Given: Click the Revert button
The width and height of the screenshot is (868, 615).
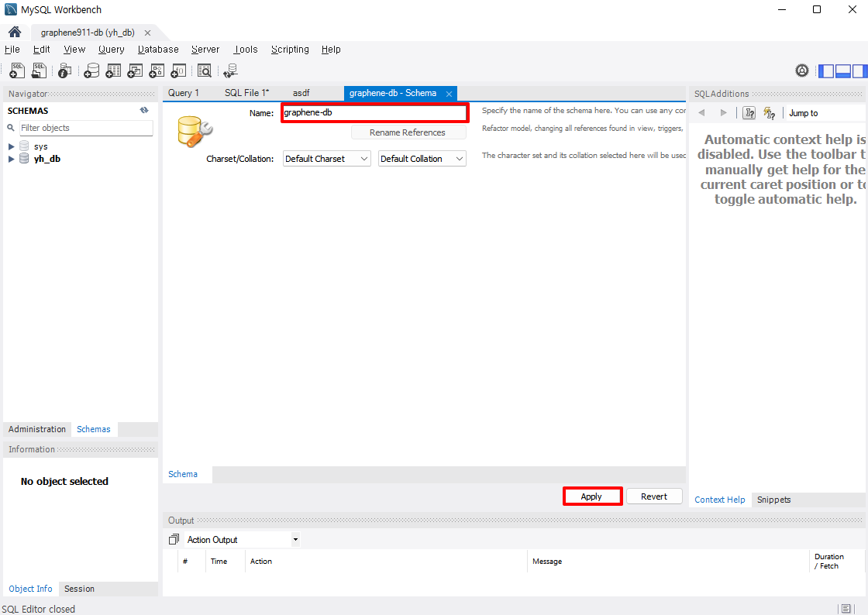Looking at the screenshot, I should (x=654, y=496).
